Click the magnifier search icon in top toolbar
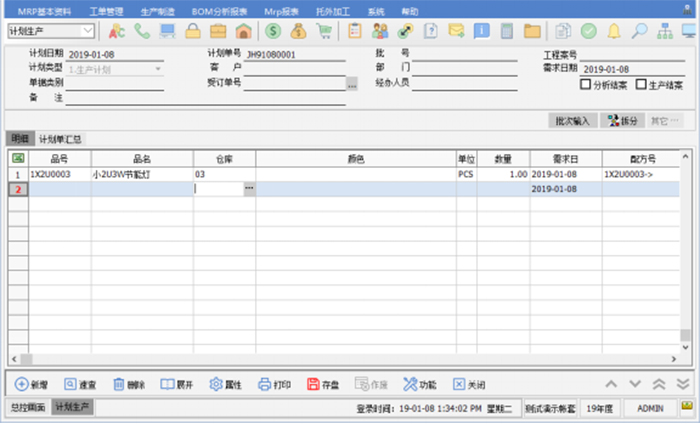Screen dimensions: 700x424 click(639, 31)
